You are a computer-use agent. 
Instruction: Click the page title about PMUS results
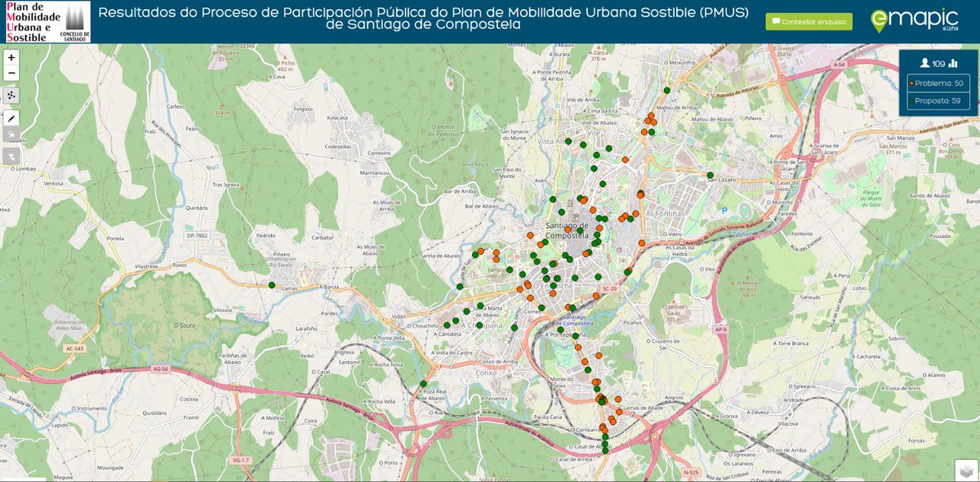(423, 20)
